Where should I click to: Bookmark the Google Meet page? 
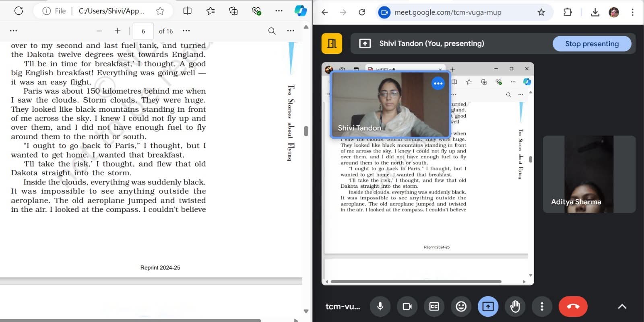click(x=541, y=12)
